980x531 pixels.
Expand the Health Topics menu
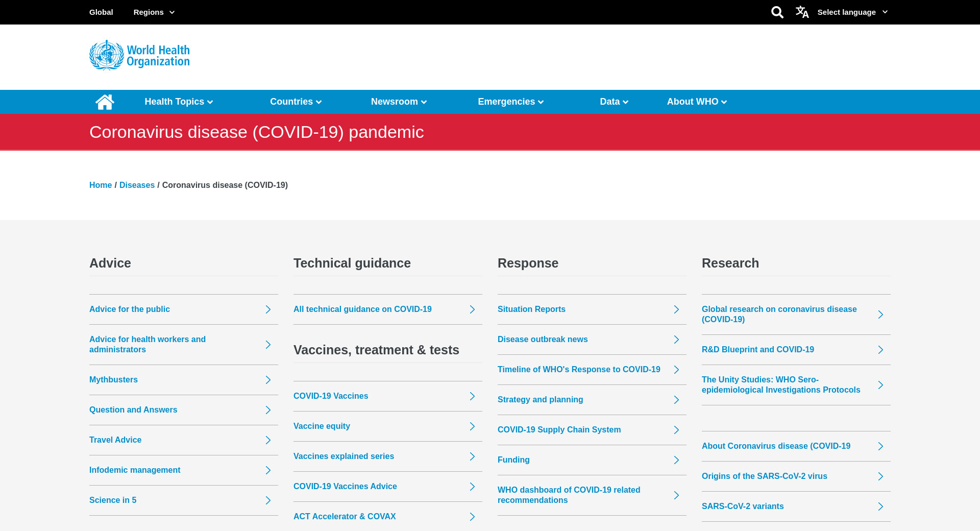click(179, 102)
